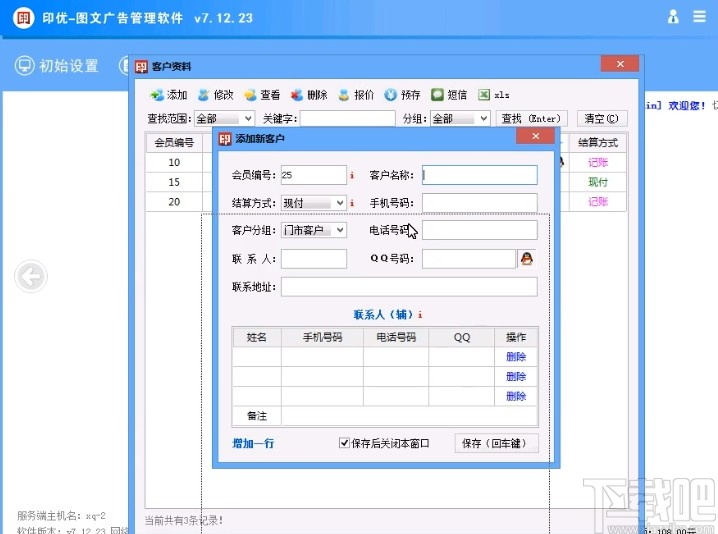
Task: Close the 添加新客户 dialog
Action: (x=535, y=136)
